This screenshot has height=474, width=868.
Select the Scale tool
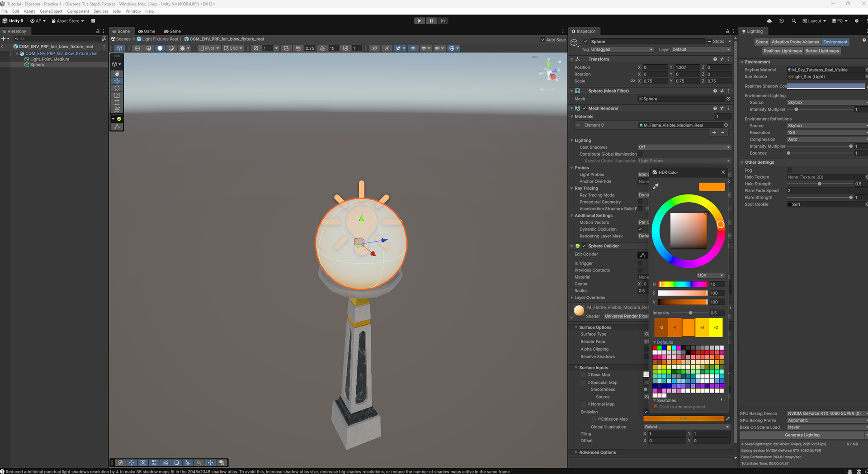117,95
